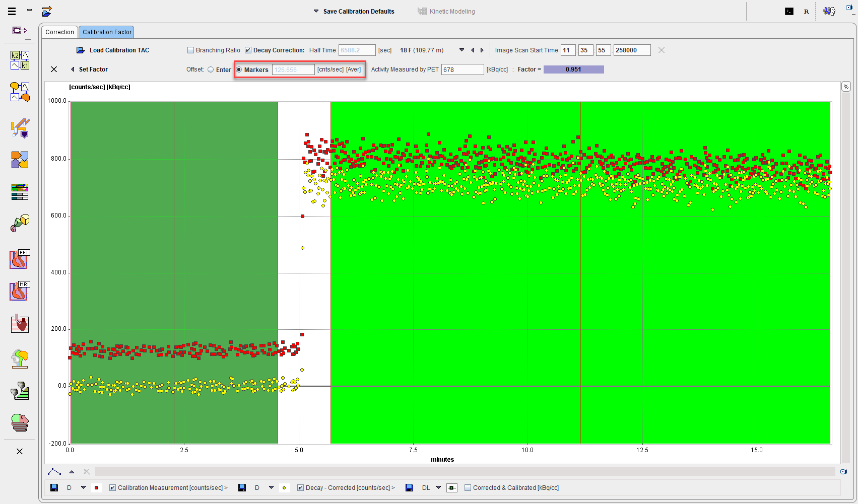Open the configuration puzzle-gear icon
This screenshot has height=504, width=858.
point(829,11)
